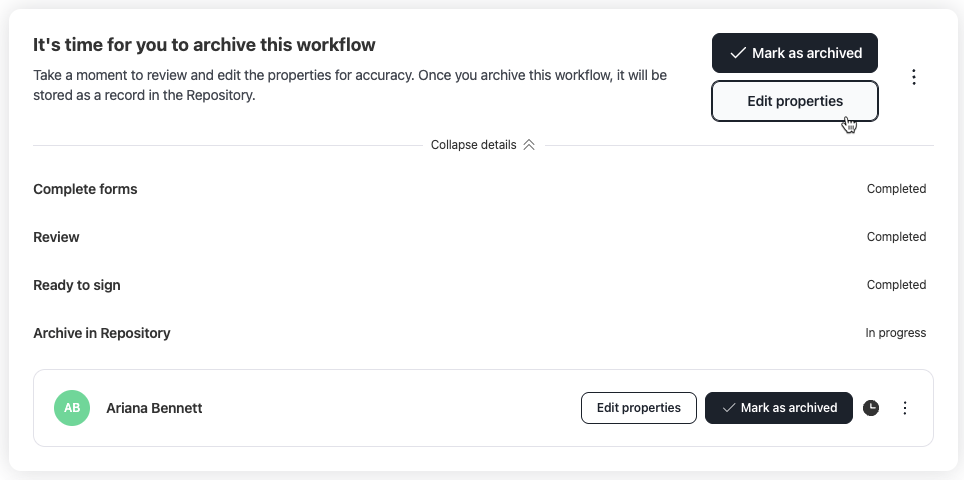Click the top Edit properties button

[x=795, y=101]
